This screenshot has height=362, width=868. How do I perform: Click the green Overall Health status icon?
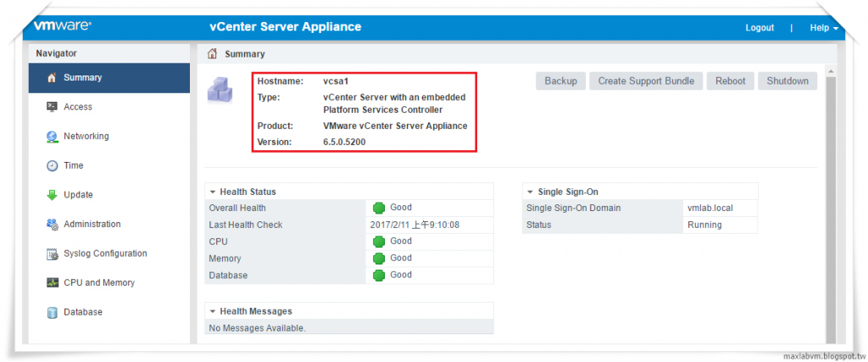[379, 208]
